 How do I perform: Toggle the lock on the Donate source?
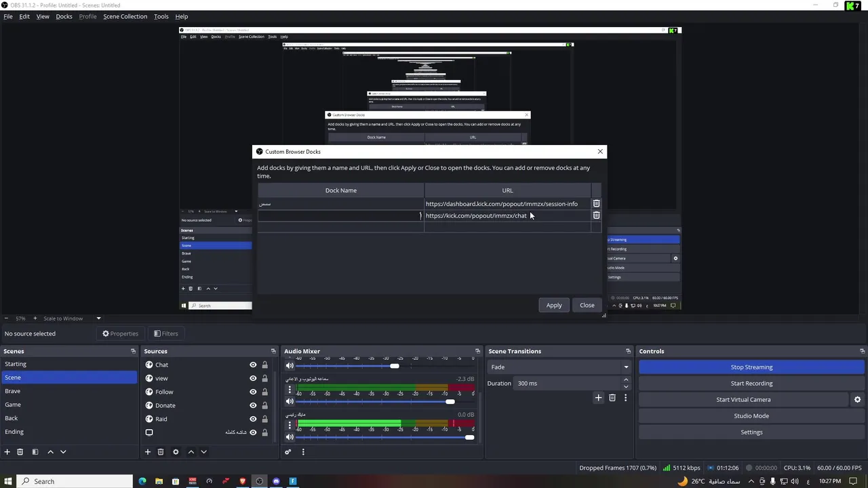click(265, 405)
